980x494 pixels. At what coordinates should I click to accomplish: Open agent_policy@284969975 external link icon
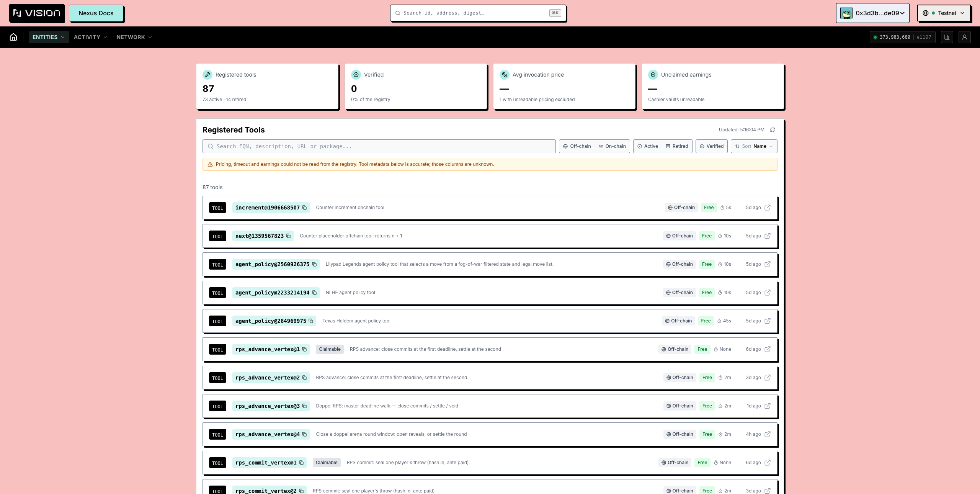[768, 321]
